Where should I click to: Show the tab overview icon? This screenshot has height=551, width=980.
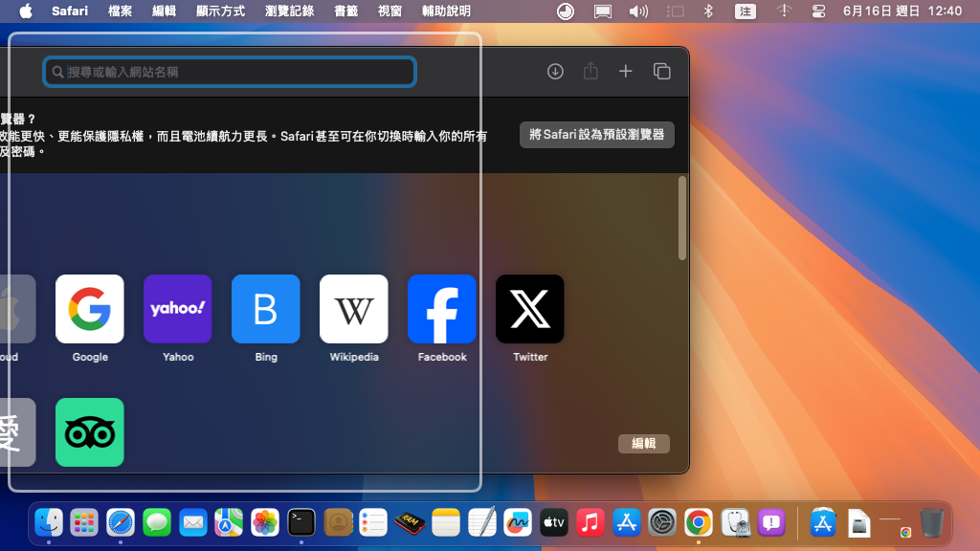click(662, 71)
